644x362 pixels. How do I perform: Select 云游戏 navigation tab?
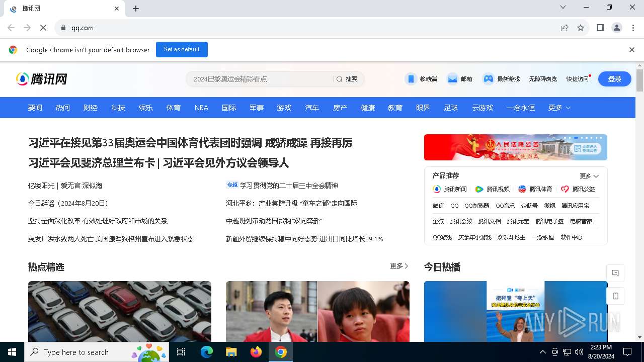click(x=482, y=108)
